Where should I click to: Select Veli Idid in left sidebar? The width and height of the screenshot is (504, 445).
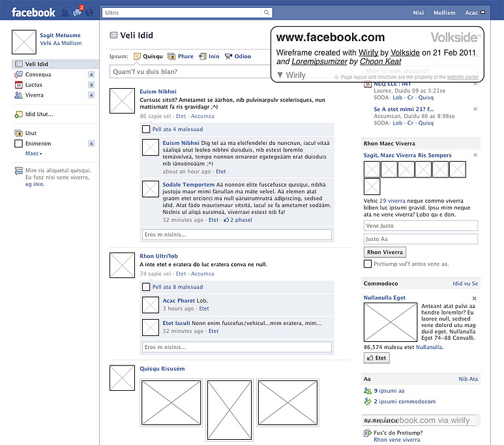55,64
